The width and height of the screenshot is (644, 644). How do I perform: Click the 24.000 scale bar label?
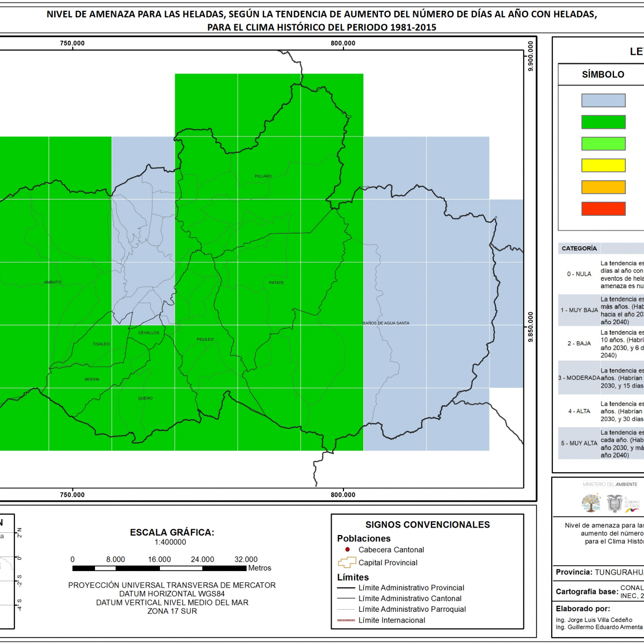click(202, 559)
